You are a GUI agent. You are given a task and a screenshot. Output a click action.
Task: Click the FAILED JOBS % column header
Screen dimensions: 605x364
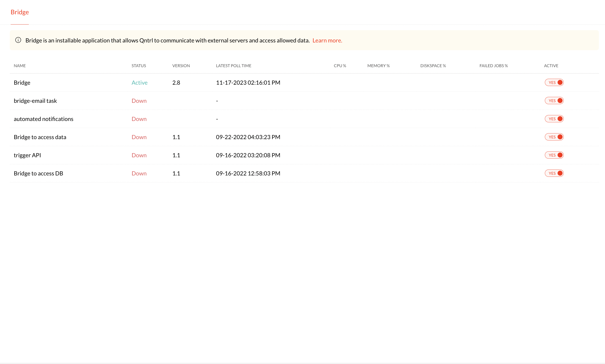coord(493,66)
